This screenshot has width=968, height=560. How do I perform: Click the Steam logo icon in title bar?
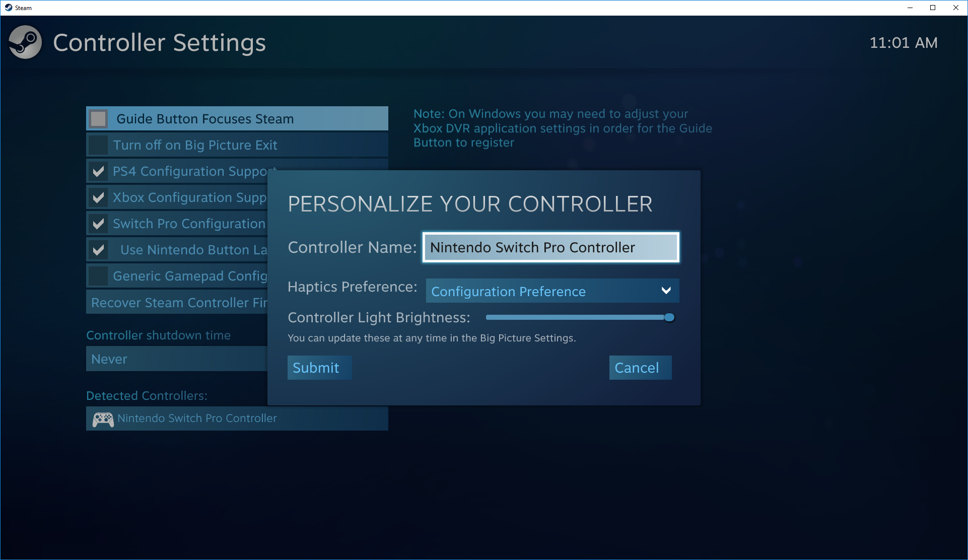9,7
